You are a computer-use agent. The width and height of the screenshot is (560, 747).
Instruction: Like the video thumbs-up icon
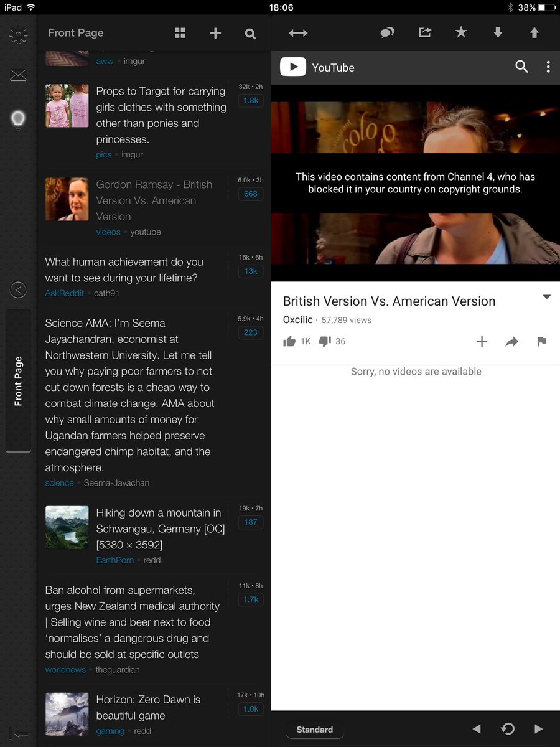289,341
